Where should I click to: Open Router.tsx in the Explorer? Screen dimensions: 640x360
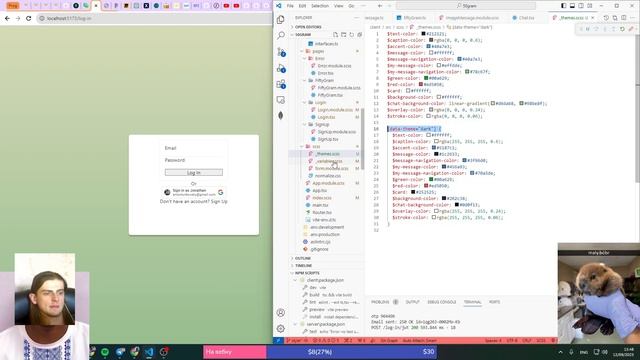point(322,213)
